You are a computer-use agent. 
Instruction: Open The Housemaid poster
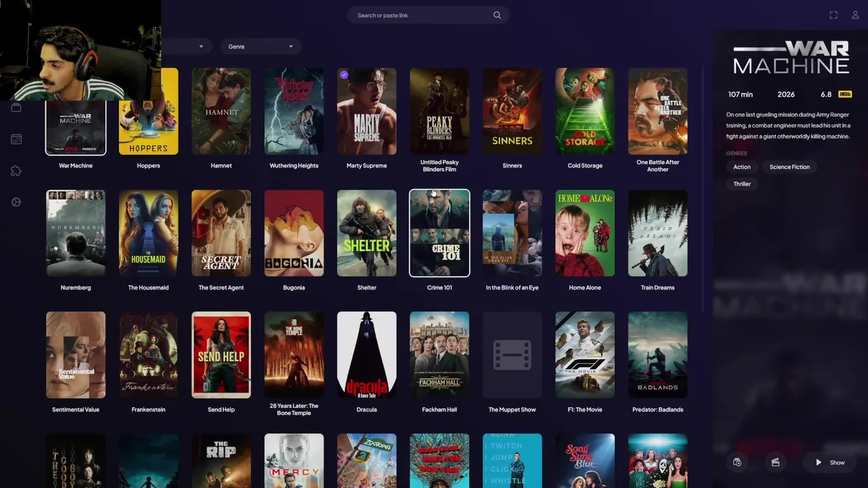(149, 233)
